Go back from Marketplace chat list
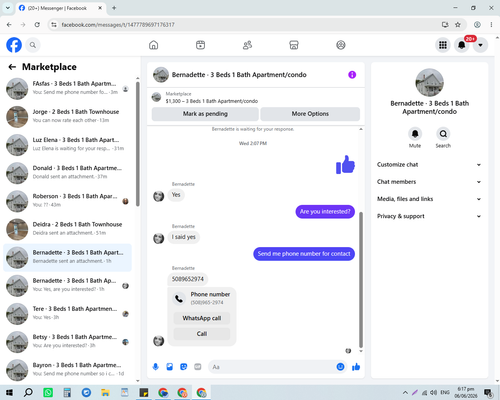Viewport: 500px width, 400px height. click(x=12, y=67)
